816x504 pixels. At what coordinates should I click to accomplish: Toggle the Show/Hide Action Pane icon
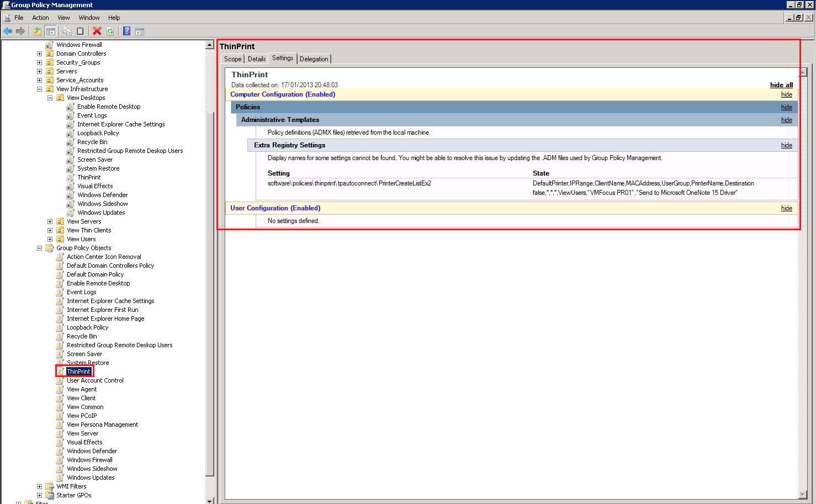(140, 31)
